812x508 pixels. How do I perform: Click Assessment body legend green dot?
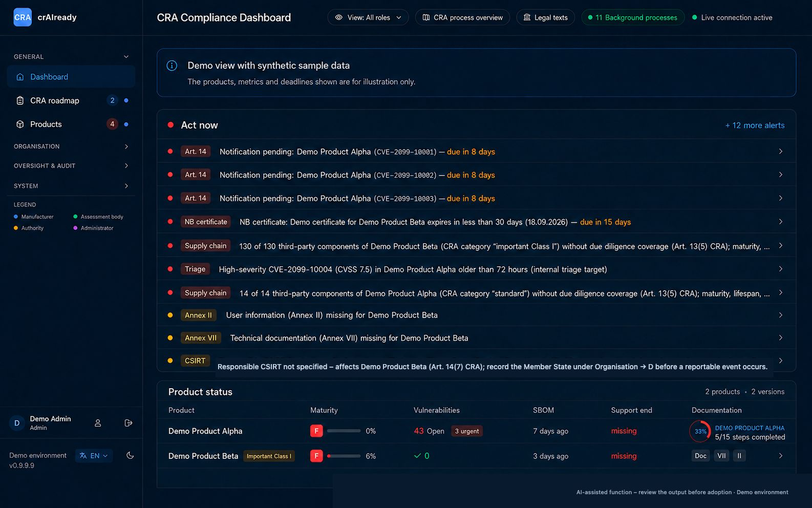click(75, 217)
